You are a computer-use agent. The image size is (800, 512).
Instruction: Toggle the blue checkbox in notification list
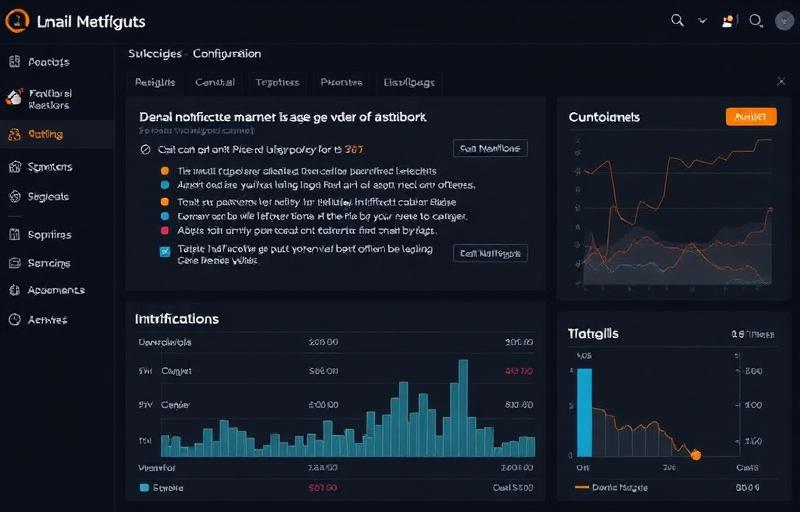(165, 252)
